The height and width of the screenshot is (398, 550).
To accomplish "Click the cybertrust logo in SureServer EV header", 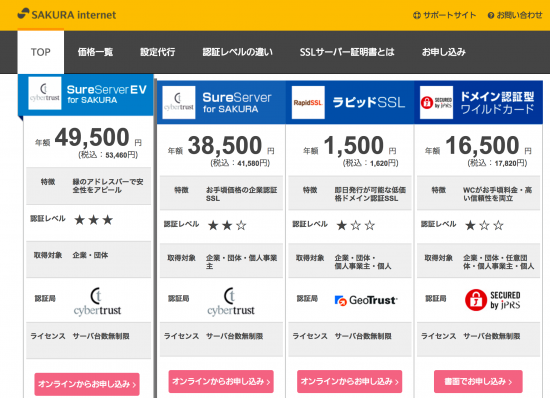I will pos(45,94).
